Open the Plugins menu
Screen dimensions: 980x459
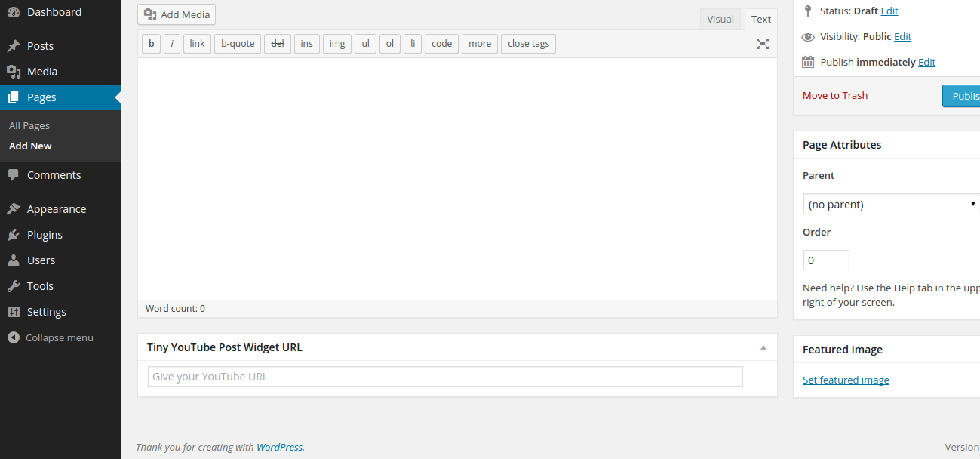point(60,235)
